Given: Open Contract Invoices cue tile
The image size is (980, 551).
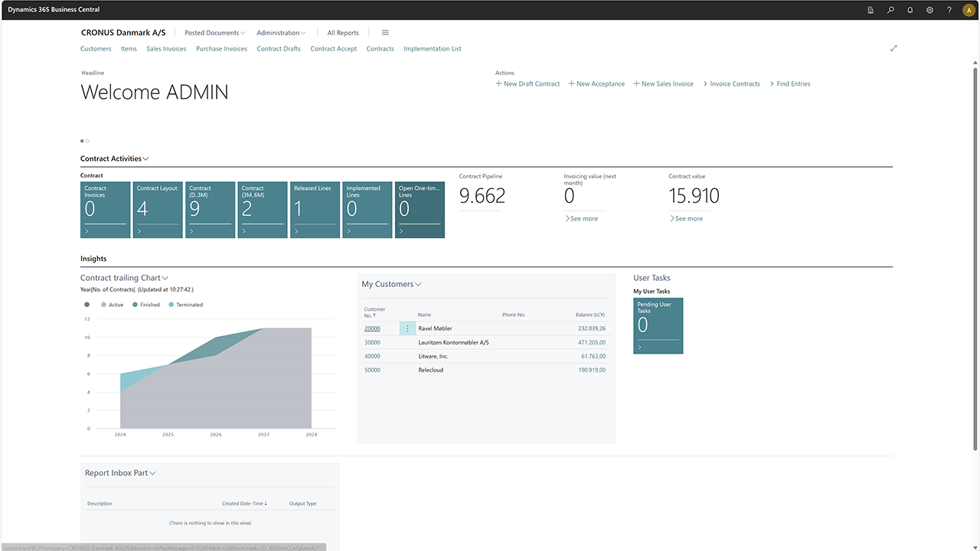Looking at the screenshot, I should [106, 210].
